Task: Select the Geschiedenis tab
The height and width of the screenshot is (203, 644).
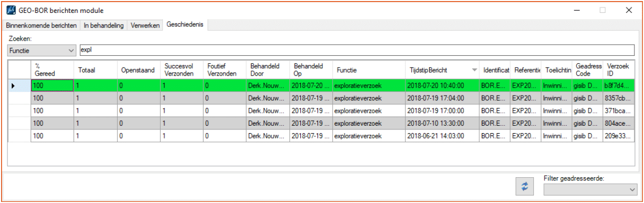Action: pyautogui.click(x=185, y=25)
